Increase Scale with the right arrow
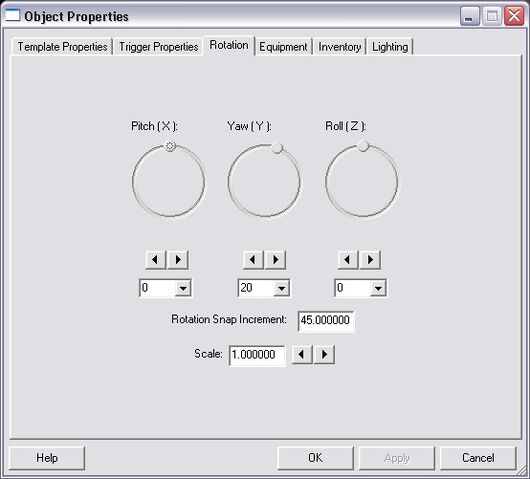 tap(324, 354)
